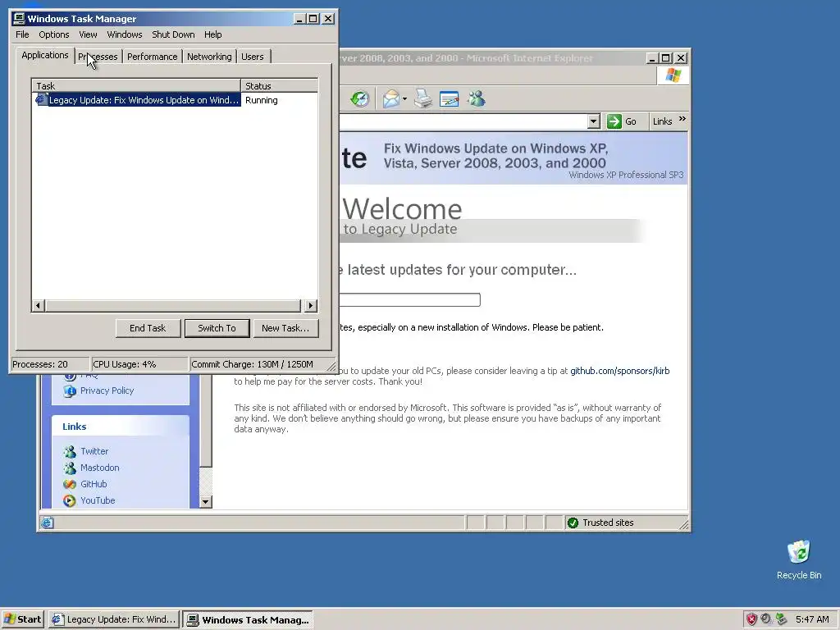This screenshot has width=840, height=630.
Task: Click the IE page icon in status bar
Action: pyautogui.click(x=47, y=523)
